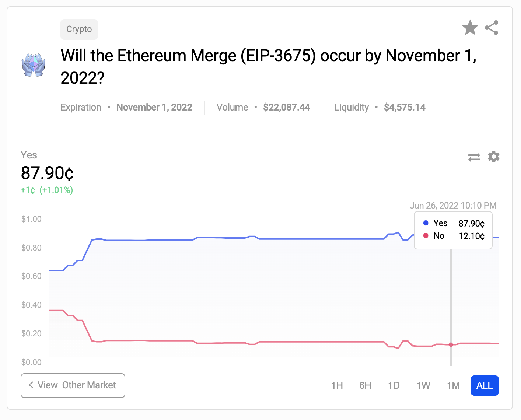Go back via View Other Market
This screenshot has height=420, width=521.
[73, 385]
